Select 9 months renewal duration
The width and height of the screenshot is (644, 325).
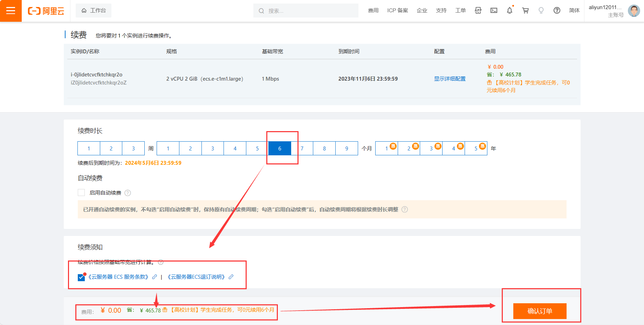[x=347, y=148]
